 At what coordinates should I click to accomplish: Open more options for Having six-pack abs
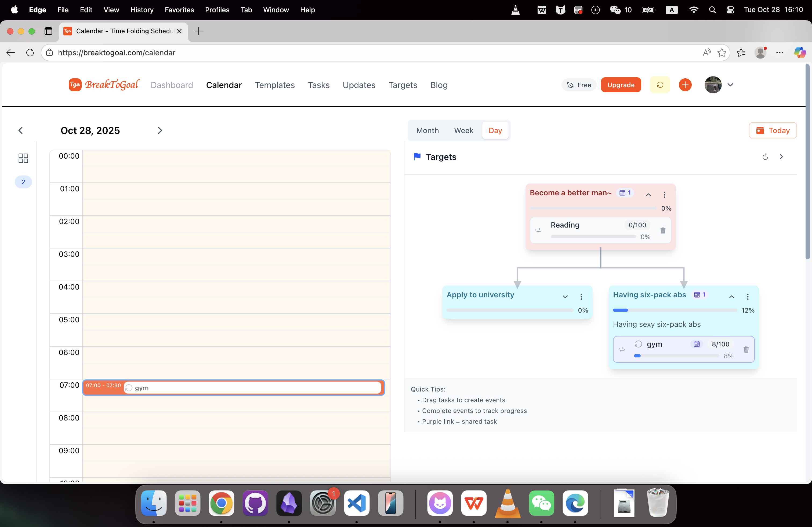pyautogui.click(x=748, y=297)
